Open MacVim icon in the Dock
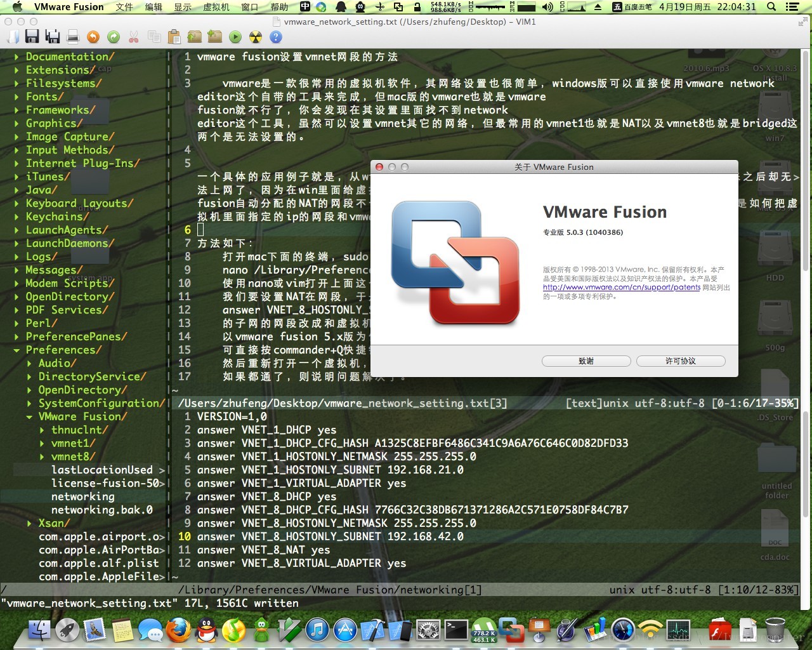 coord(289,630)
